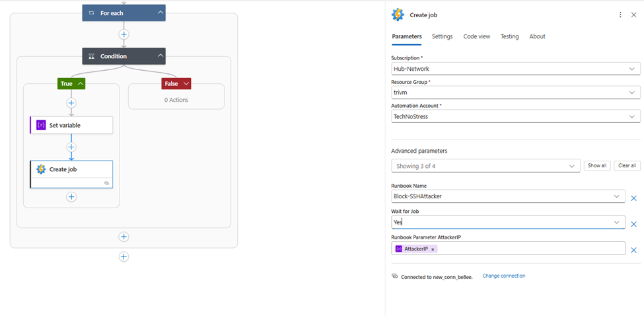The height and width of the screenshot is (316, 644).
Task: Click the 0 Actions text in False branch
Action: coord(176,100)
